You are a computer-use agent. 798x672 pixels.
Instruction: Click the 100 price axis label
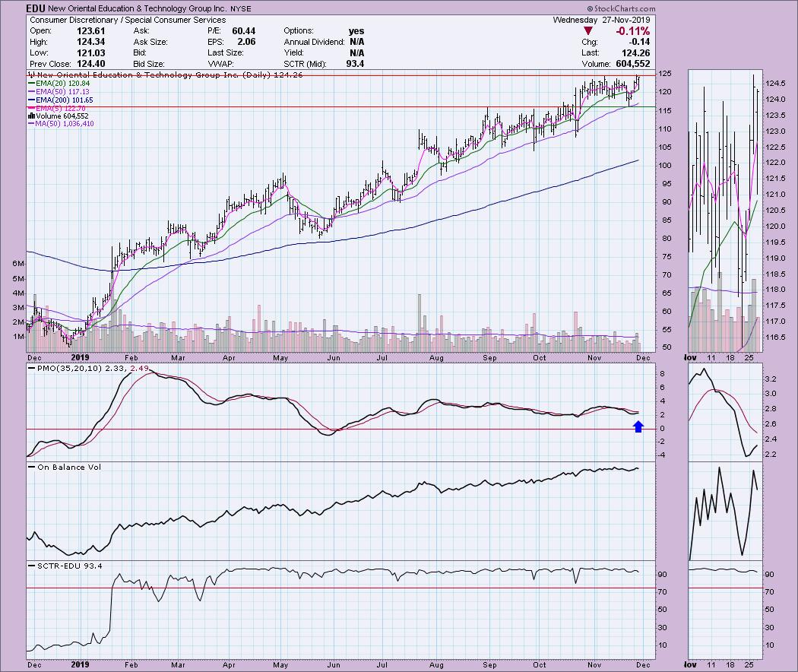(665, 166)
